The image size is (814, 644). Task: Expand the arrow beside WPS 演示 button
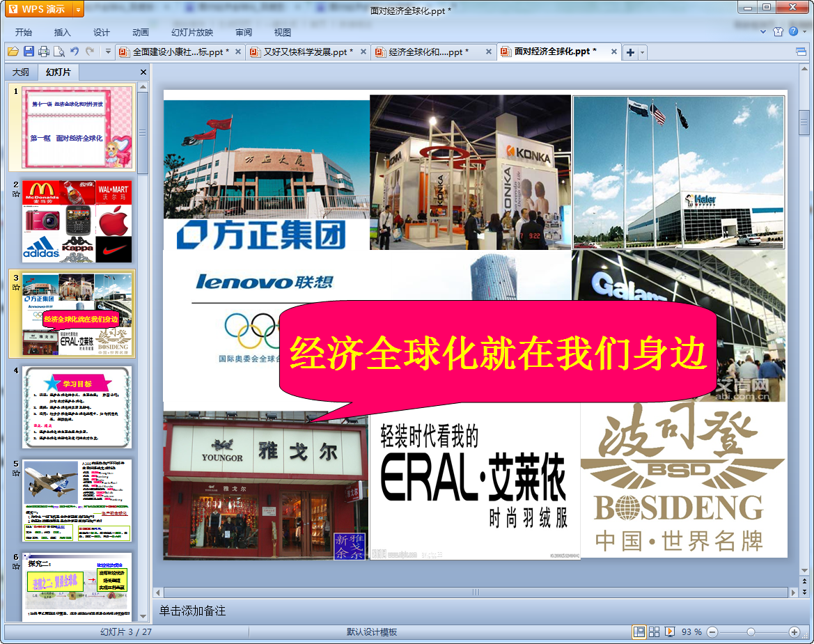tap(79, 9)
